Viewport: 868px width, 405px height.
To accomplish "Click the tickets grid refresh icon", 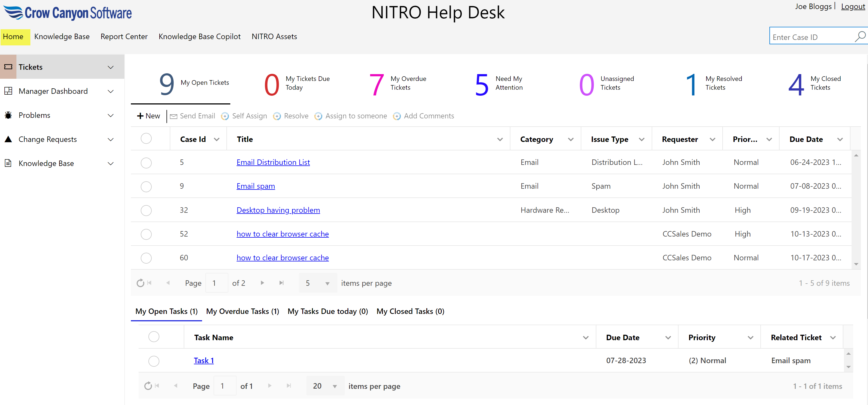I will click(140, 283).
